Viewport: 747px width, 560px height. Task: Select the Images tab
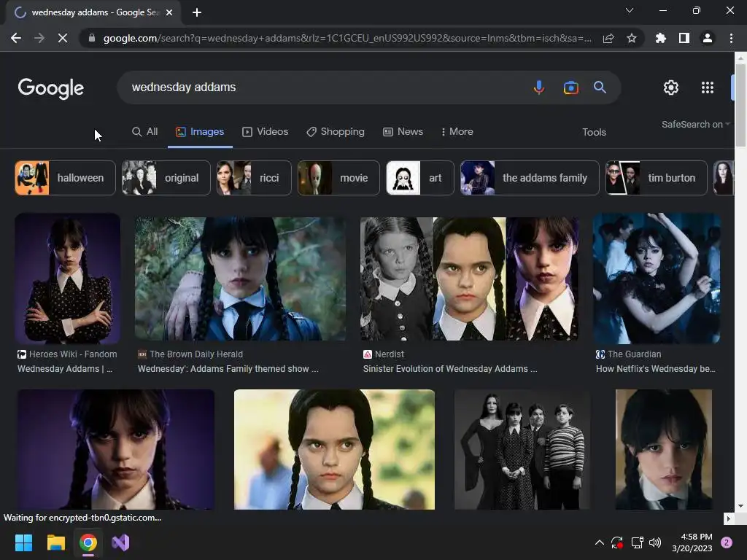(200, 132)
